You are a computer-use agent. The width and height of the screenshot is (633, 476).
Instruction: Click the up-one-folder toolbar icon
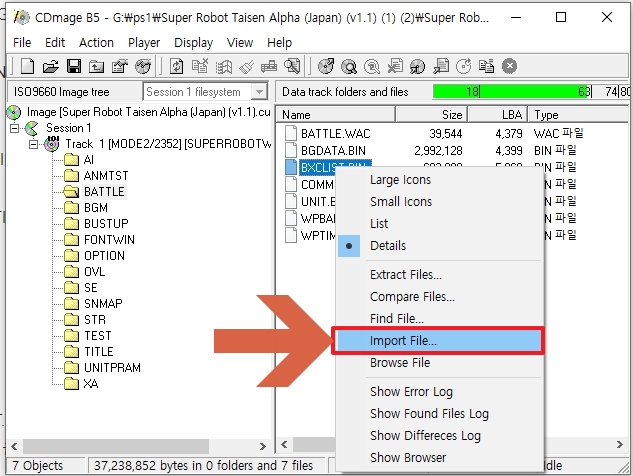(96, 66)
